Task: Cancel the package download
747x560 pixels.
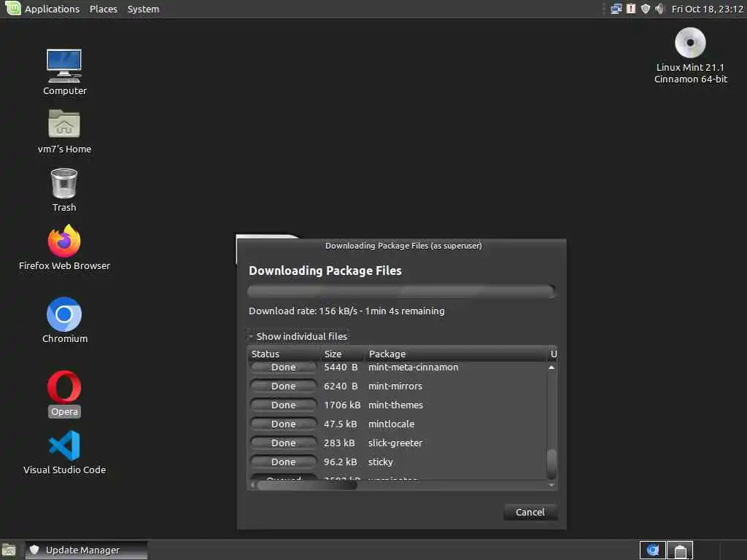Action: 530,512
